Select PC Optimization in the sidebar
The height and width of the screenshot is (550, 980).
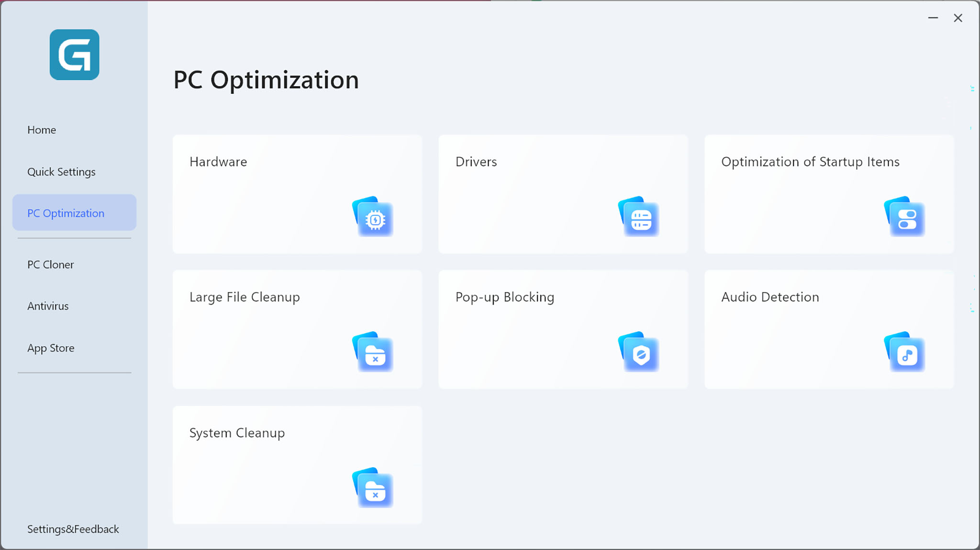pyautogui.click(x=66, y=213)
